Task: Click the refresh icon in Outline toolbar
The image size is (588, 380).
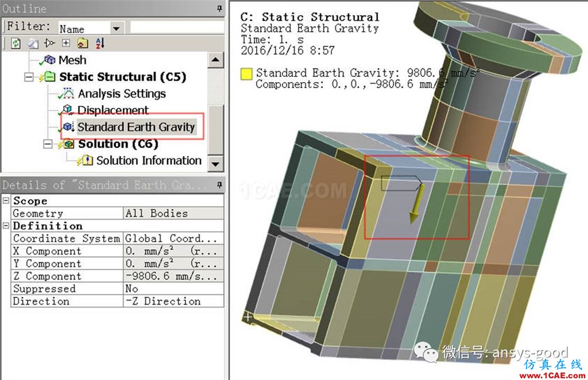Action: point(16,43)
